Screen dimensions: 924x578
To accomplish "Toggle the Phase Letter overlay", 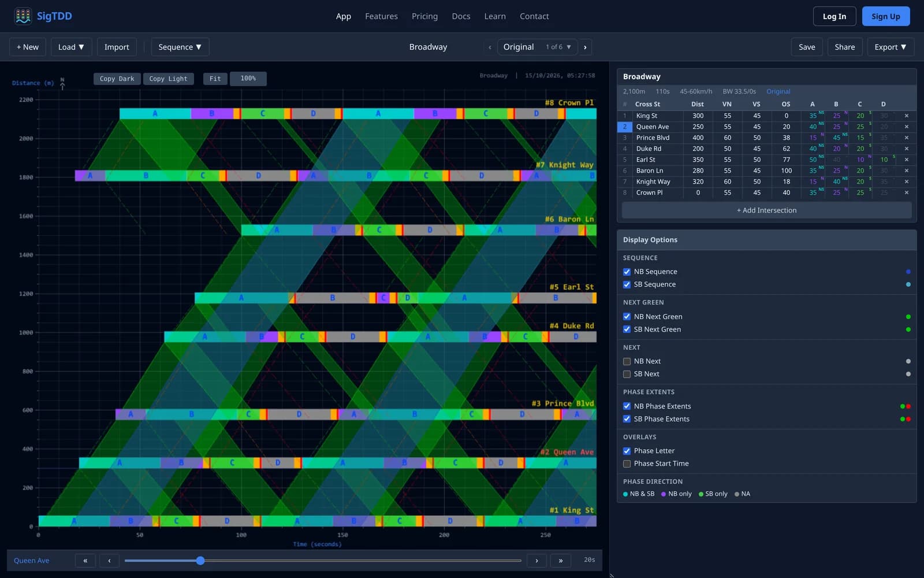I will pos(627,451).
